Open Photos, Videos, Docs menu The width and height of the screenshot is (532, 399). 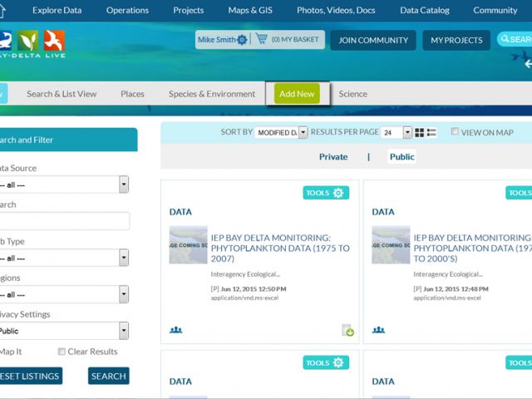(336, 11)
